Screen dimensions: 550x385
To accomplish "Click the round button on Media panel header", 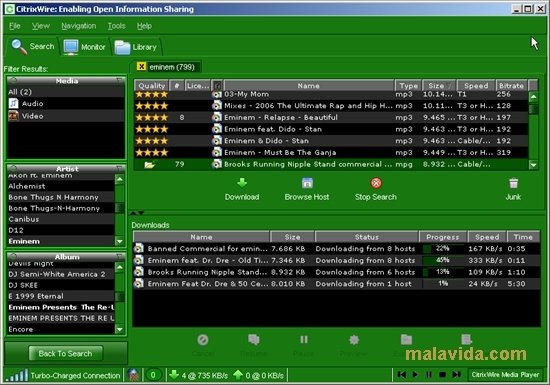I will coord(13,80).
